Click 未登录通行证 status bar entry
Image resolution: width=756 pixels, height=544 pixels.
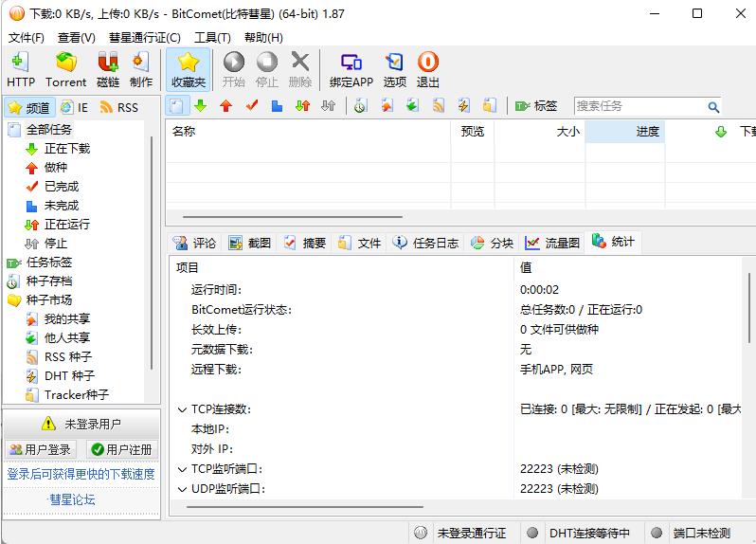[x=472, y=533]
